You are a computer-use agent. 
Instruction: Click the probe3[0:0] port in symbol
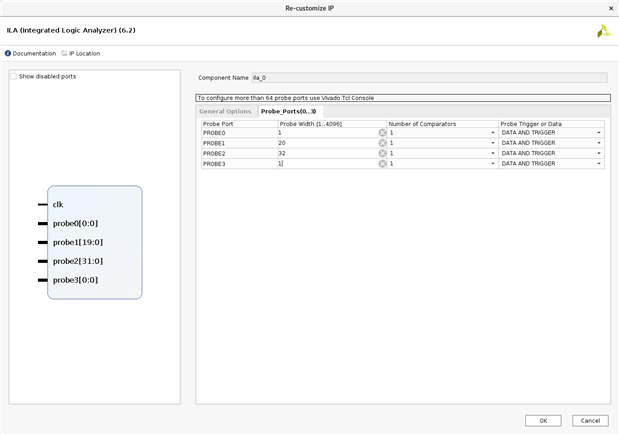coord(75,280)
